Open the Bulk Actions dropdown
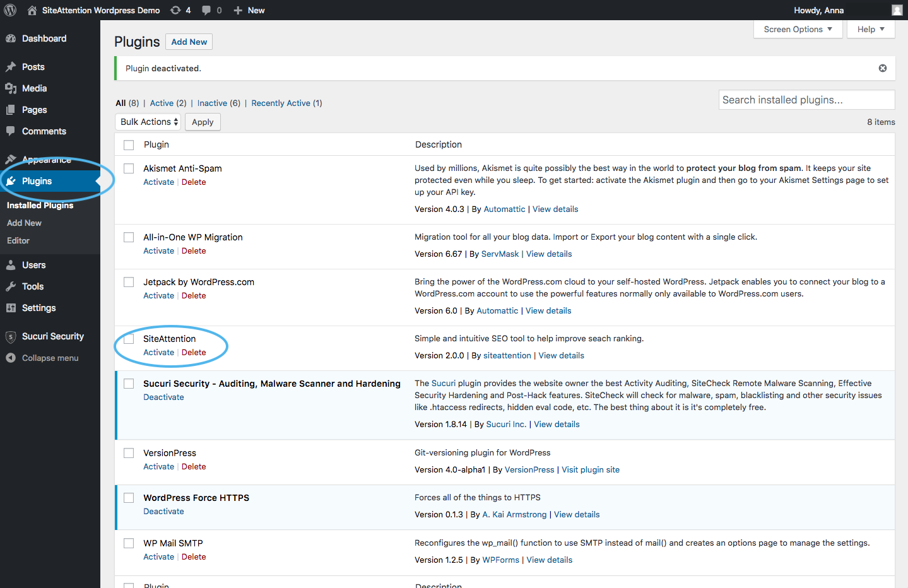Image resolution: width=908 pixels, height=588 pixels. point(148,122)
